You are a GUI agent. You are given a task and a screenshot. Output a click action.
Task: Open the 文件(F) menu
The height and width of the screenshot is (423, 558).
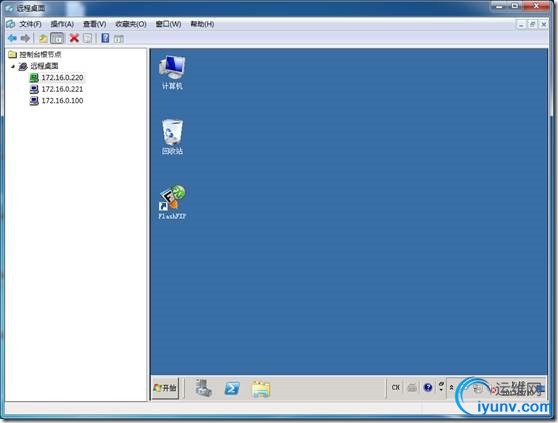pos(30,24)
